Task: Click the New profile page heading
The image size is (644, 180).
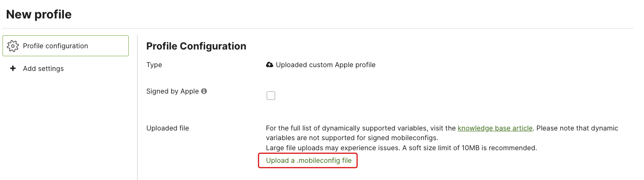Action: 39,15
